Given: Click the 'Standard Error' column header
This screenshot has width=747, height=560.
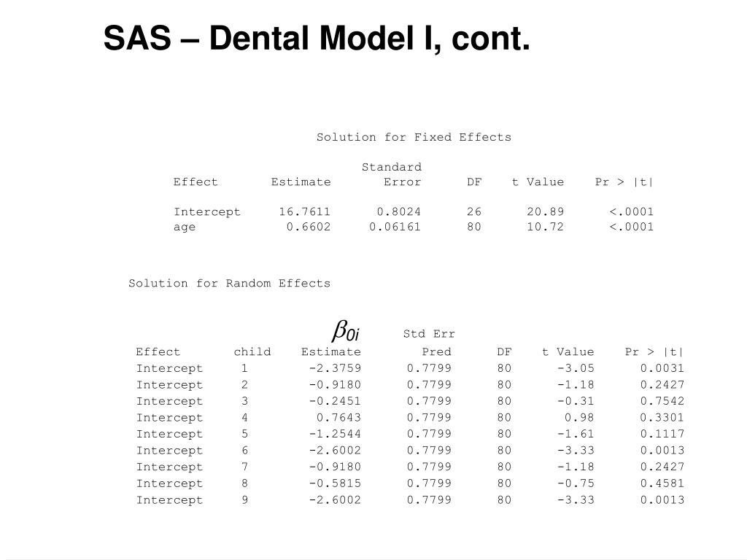Looking at the screenshot, I should (x=392, y=174).
